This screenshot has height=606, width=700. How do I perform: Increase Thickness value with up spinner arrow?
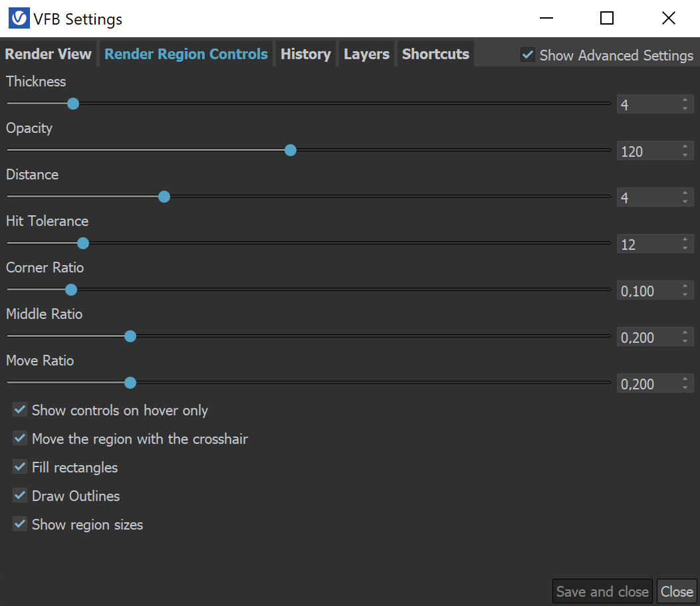pyautogui.click(x=685, y=99)
